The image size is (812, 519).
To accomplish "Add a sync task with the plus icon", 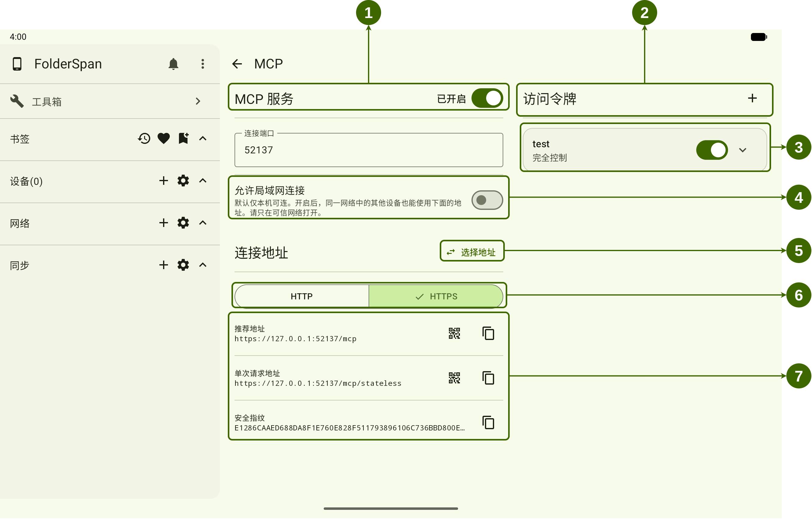I will [164, 265].
